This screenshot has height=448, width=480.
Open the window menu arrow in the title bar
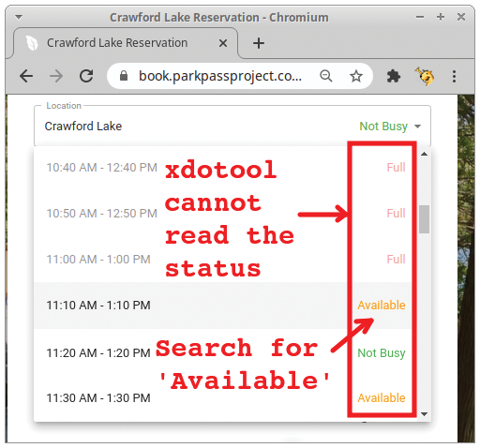[19, 17]
